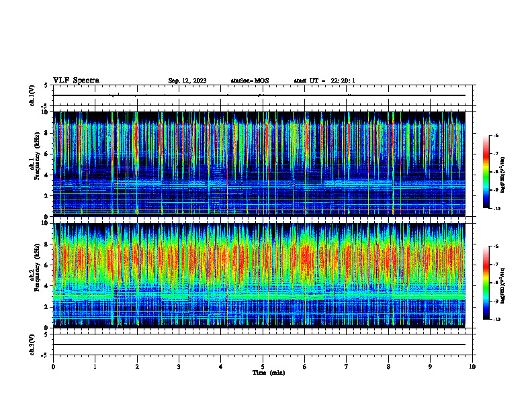Click the "Time (min)" x-axis label
This screenshot has width=532, height=411.
click(x=269, y=373)
